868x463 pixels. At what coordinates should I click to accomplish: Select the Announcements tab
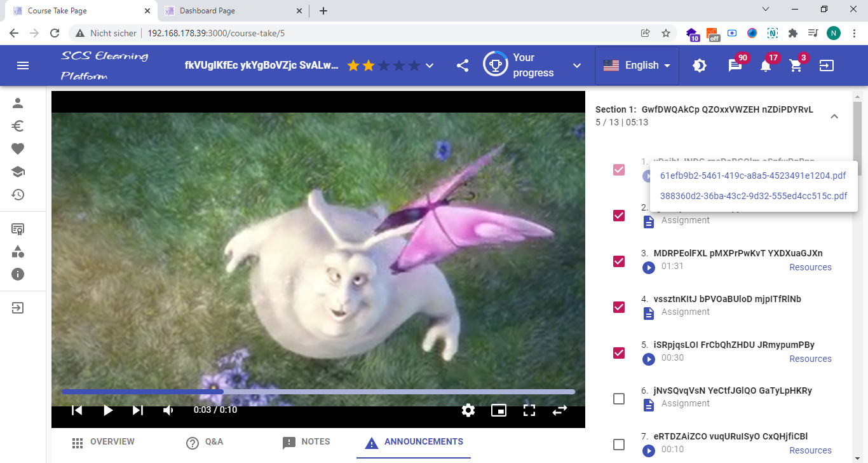[414, 442]
